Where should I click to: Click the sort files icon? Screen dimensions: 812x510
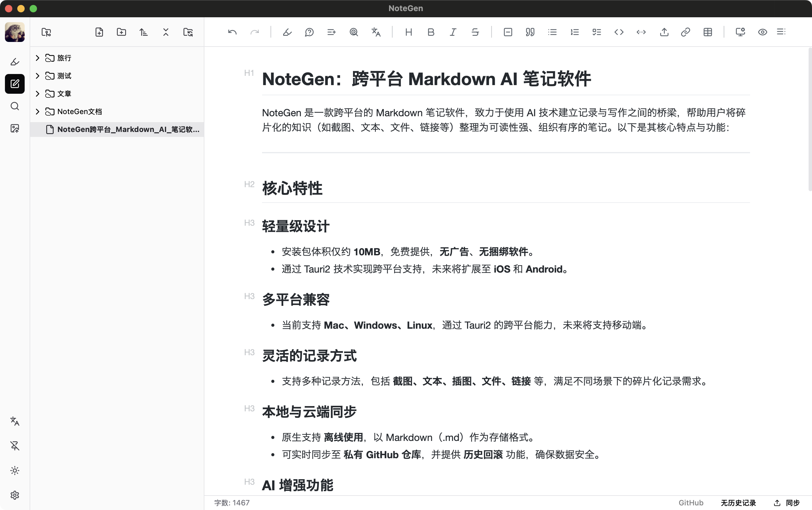pos(144,32)
